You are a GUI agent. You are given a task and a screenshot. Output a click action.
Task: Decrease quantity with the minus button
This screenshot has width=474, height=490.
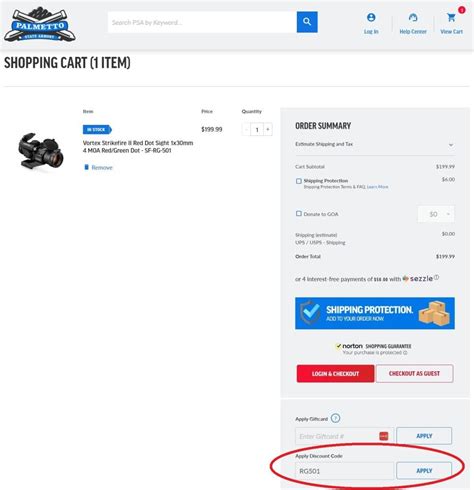pos(246,129)
